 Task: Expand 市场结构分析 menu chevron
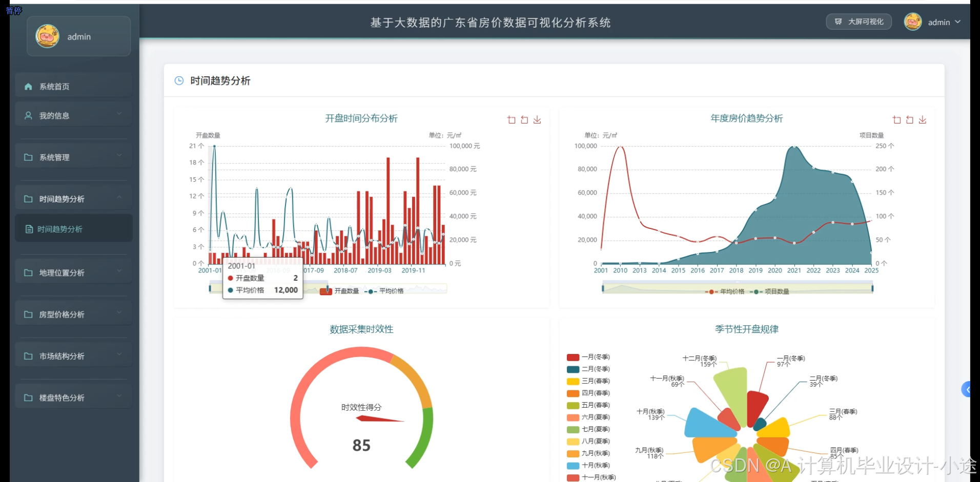pos(119,354)
